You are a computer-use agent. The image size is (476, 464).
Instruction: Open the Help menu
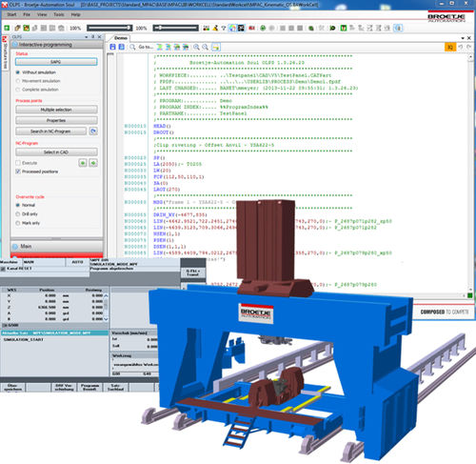(x=75, y=14)
